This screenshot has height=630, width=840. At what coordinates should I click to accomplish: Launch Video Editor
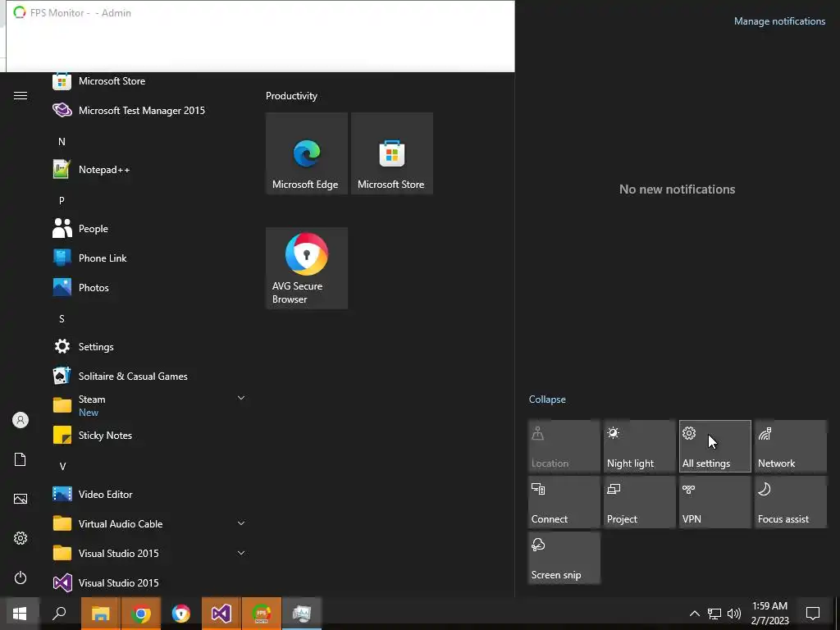coord(150,495)
